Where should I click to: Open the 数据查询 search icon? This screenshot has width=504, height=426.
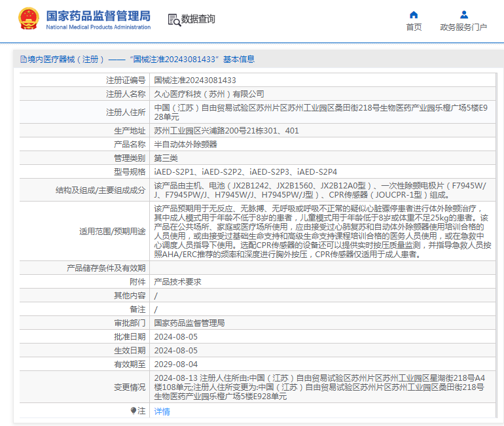174,20
